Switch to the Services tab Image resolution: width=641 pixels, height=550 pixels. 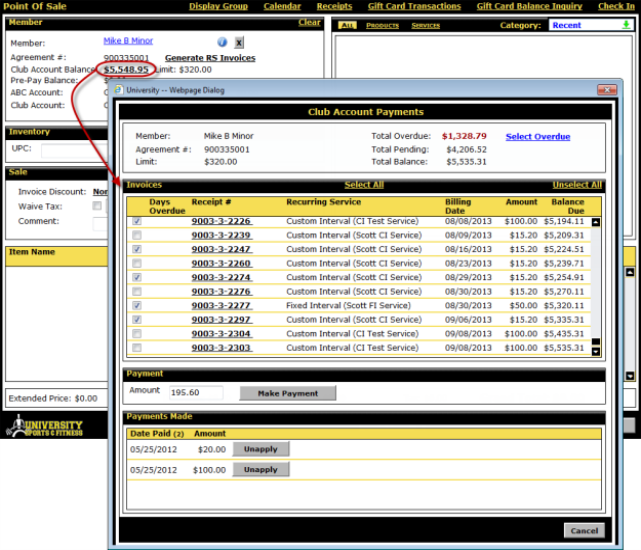(425, 25)
